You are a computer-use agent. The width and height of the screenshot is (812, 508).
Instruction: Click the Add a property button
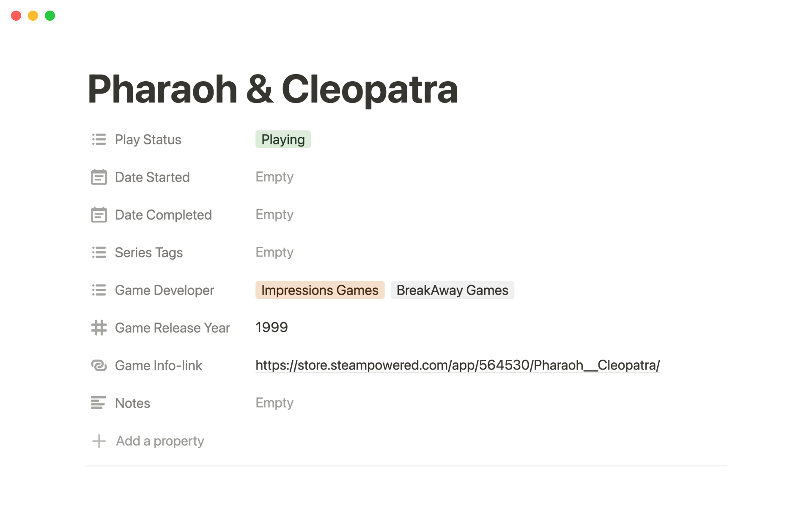tap(160, 441)
